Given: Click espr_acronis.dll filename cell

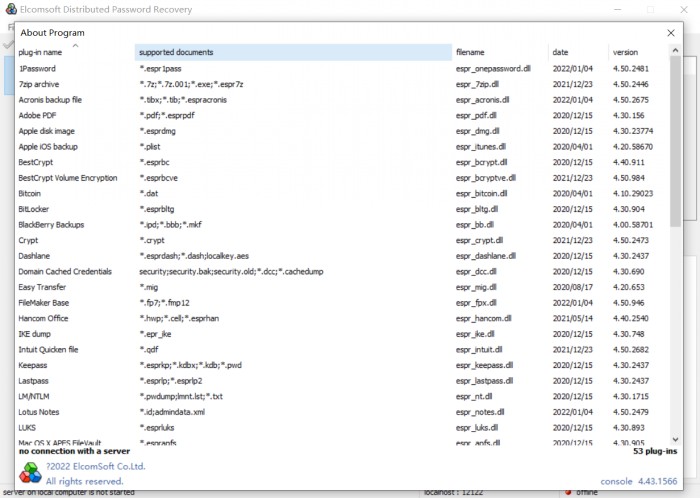Looking at the screenshot, I should click(x=483, y=100).
